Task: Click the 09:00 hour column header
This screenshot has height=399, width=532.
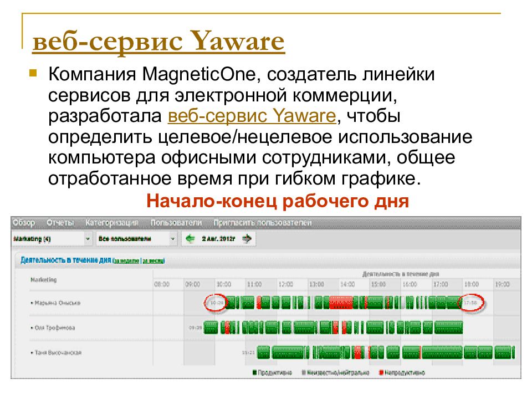Action: pos(193,284)
